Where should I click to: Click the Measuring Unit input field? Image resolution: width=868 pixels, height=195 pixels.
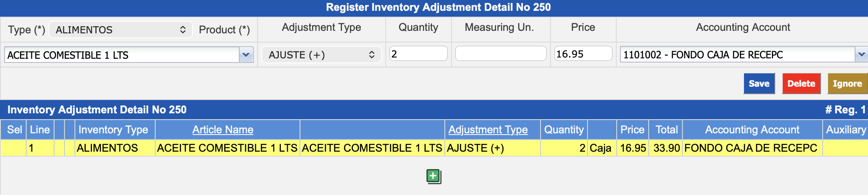coord(501,54)
